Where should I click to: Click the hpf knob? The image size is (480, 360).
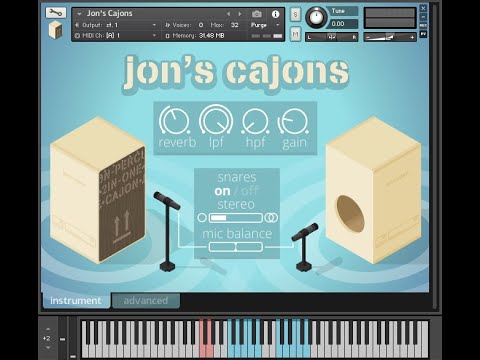tap(255, 121)
